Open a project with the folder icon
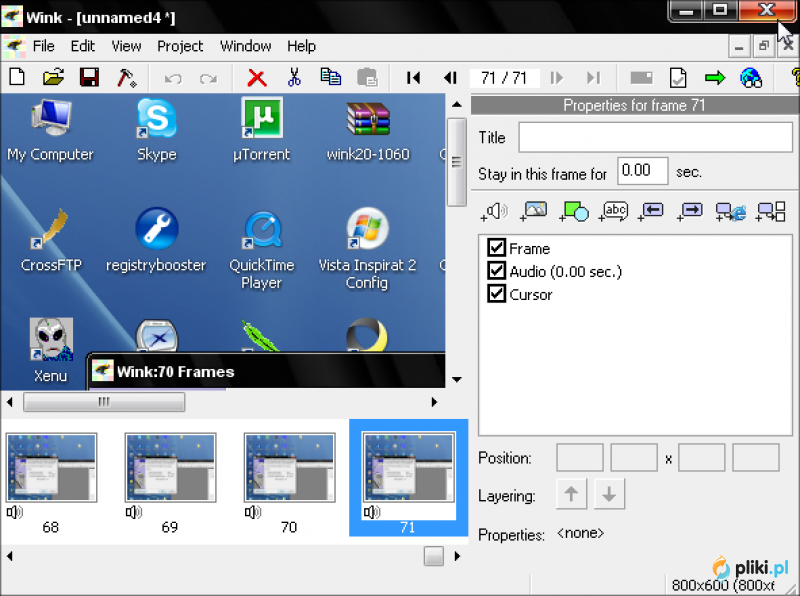Viewport: 800px width, 596px height. (x=54, y=78)
